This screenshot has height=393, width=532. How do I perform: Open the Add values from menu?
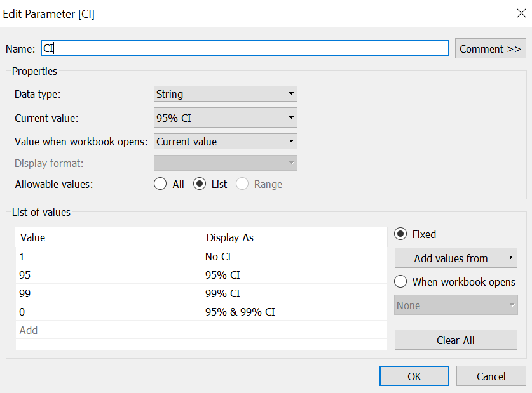point(455,258)
